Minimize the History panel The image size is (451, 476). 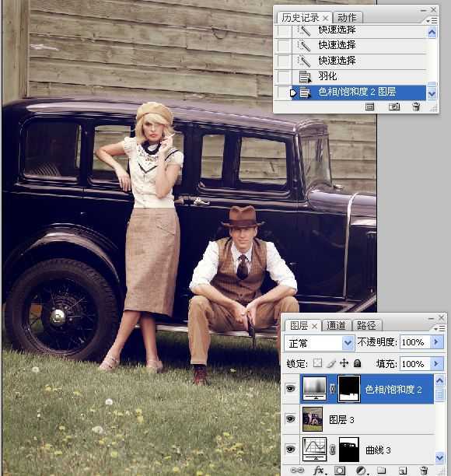[423, 10]
